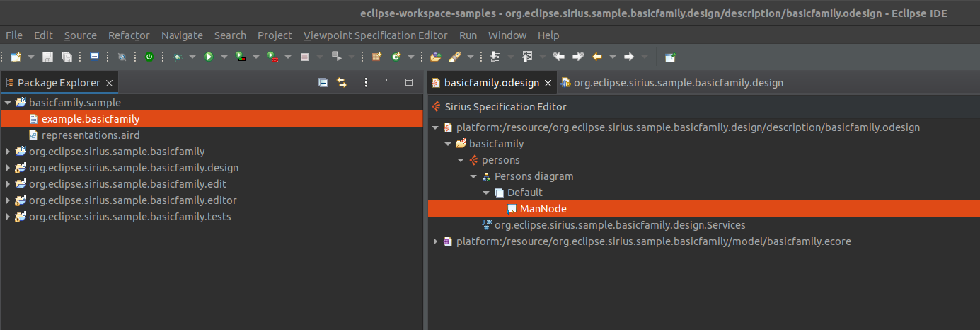
Task: Open the Search dropdown arrow
Action: point(471,57)
